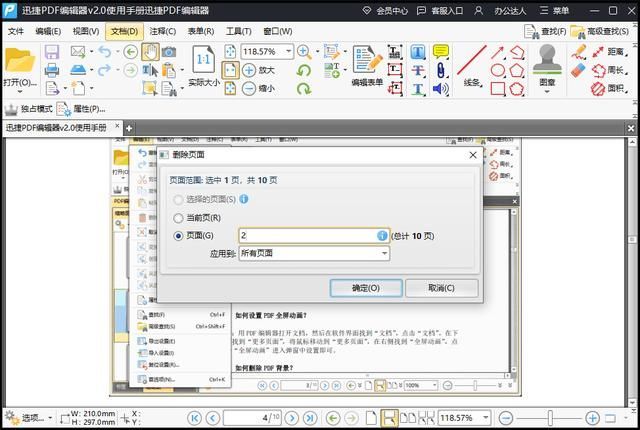Select the 选择的页面(S) radio button

178,199
